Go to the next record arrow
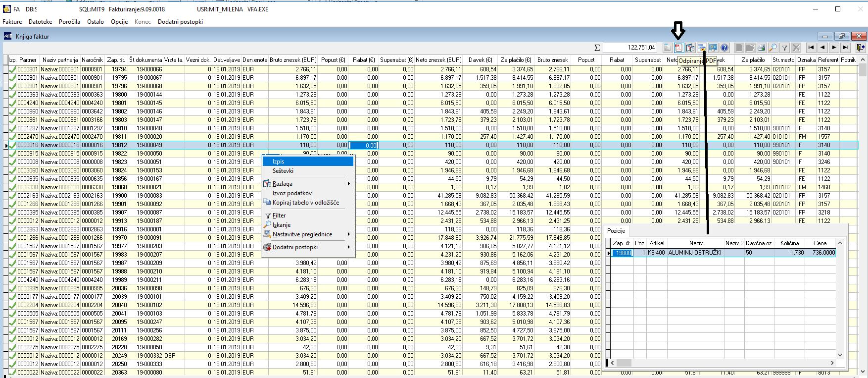 tap(834, 48)
